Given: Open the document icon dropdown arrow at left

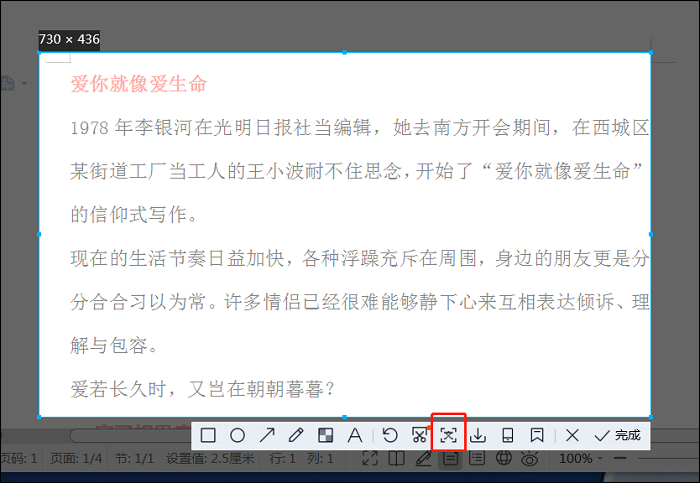Looking at the screenshot, I should pos(24,83).
